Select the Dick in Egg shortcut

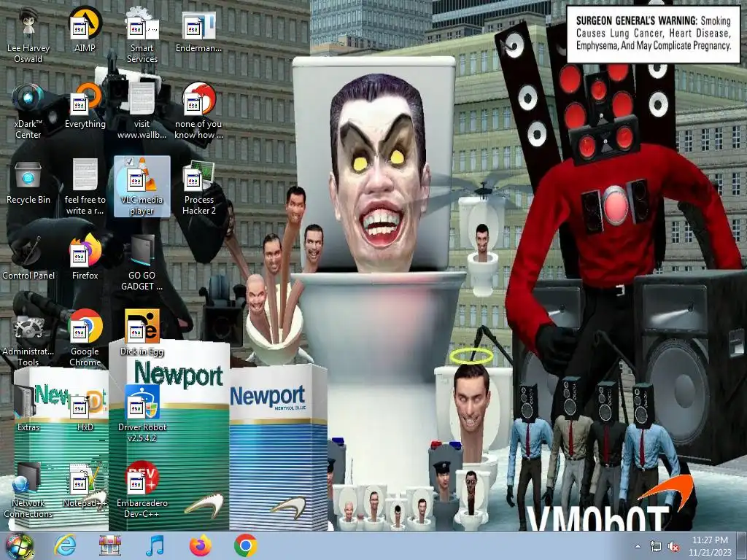142,333
